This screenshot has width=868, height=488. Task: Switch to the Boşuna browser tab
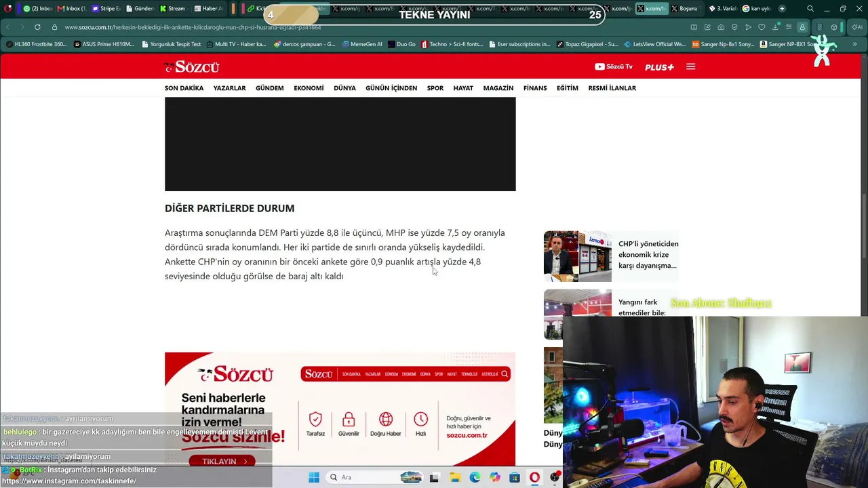[x=685, y=9]
